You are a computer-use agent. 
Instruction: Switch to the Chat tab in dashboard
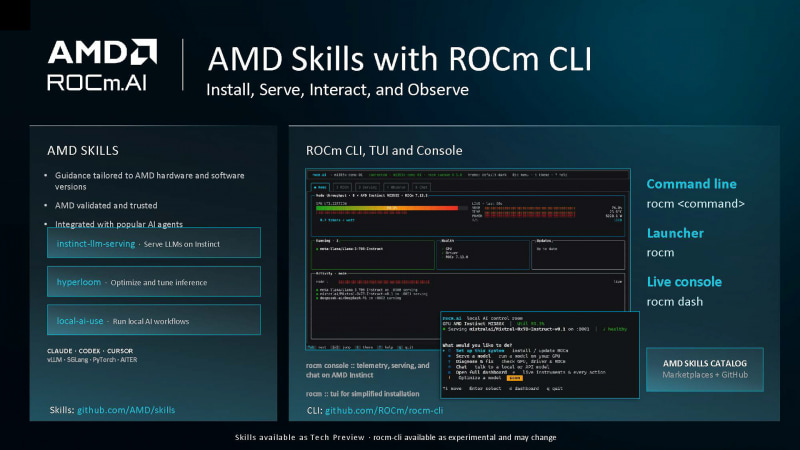(421, 187)
